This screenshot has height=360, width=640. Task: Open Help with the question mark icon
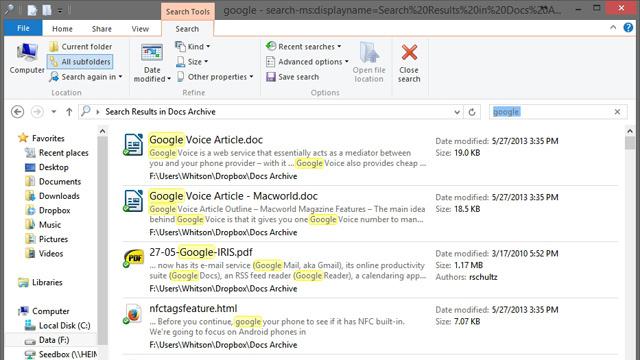628,28
